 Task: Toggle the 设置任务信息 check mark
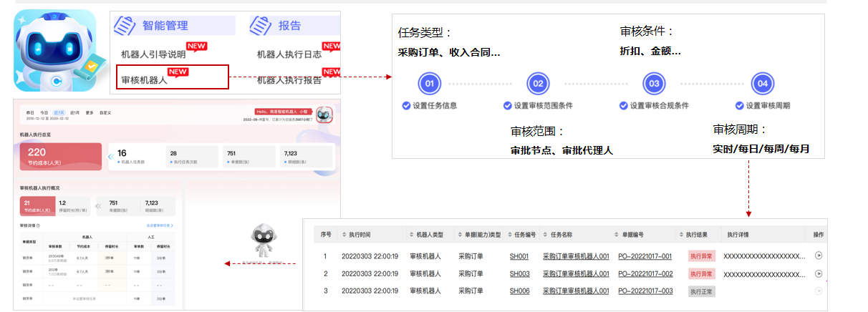coord(406,105)
